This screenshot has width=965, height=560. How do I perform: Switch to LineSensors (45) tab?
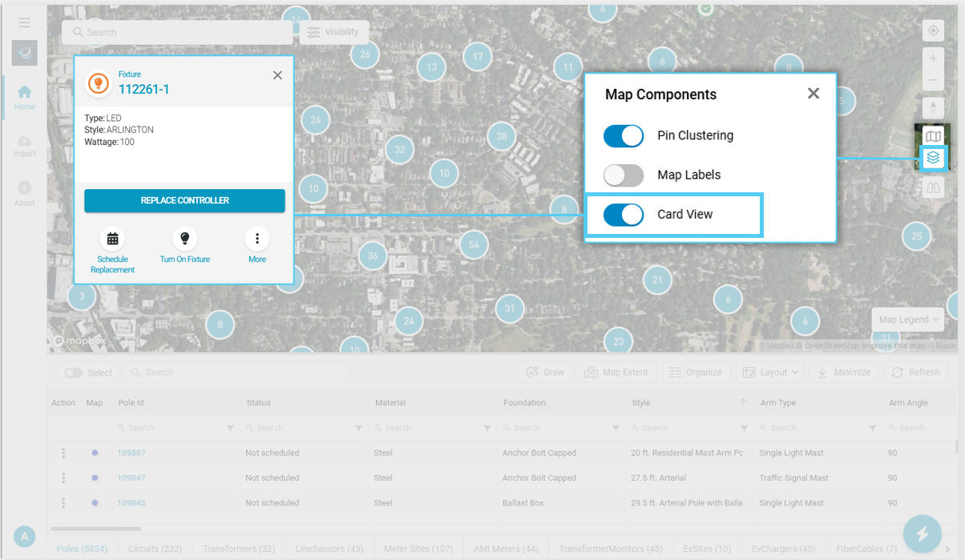coord(329,549)
